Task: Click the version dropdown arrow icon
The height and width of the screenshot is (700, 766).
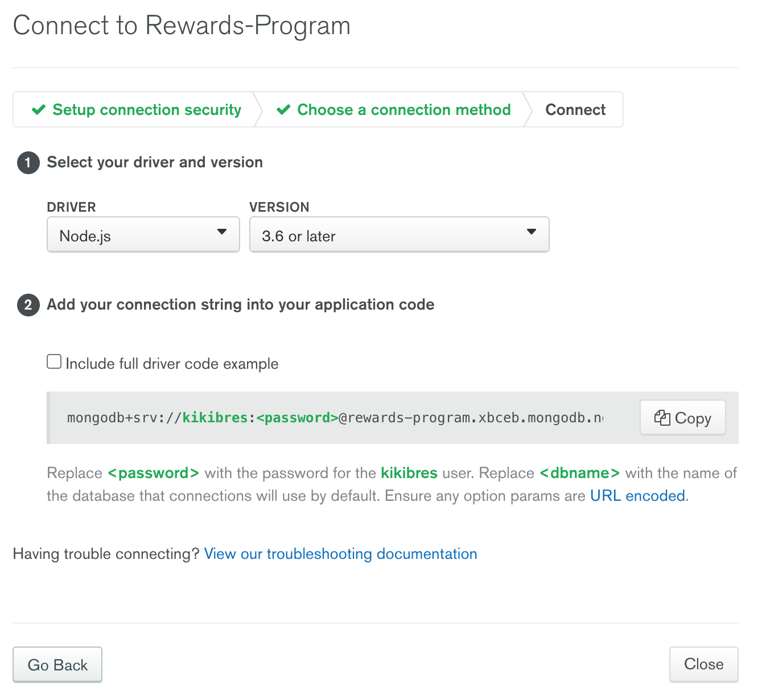Action: point(532,232)
